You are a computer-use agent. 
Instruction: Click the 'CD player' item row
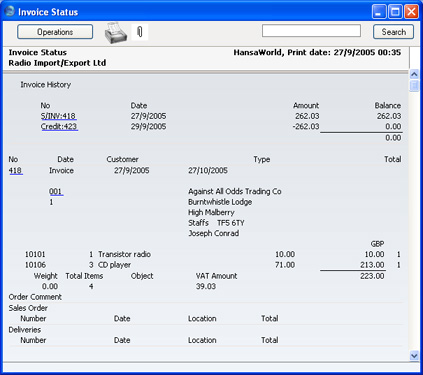114,265
